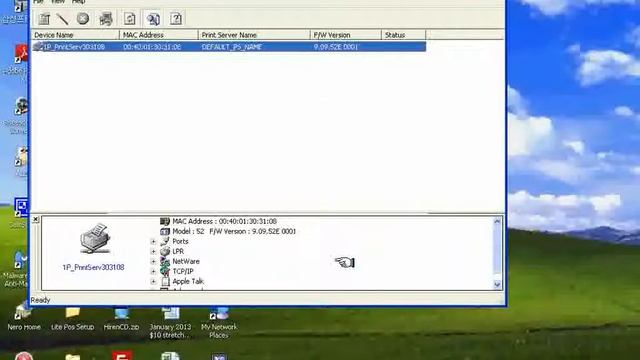Expand the Apple Talk tree node
This screenshot has width=640, height=360.
pos(153,282)
